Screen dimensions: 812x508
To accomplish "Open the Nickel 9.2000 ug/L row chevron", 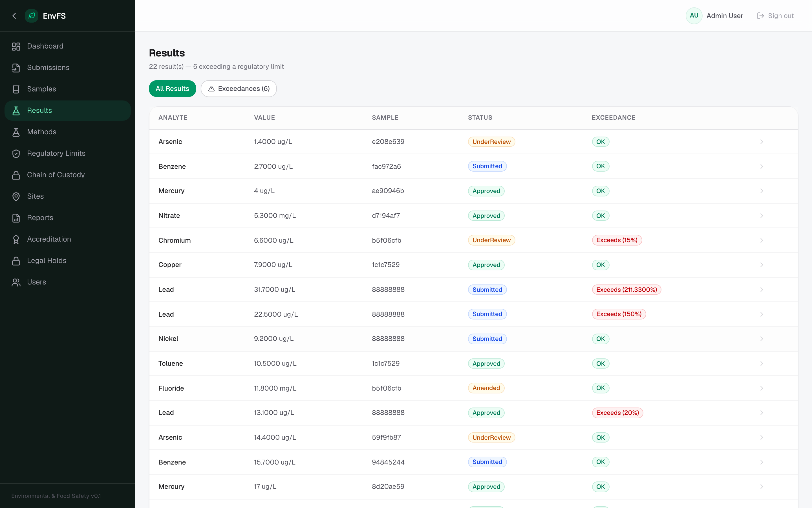I will 762,339.
